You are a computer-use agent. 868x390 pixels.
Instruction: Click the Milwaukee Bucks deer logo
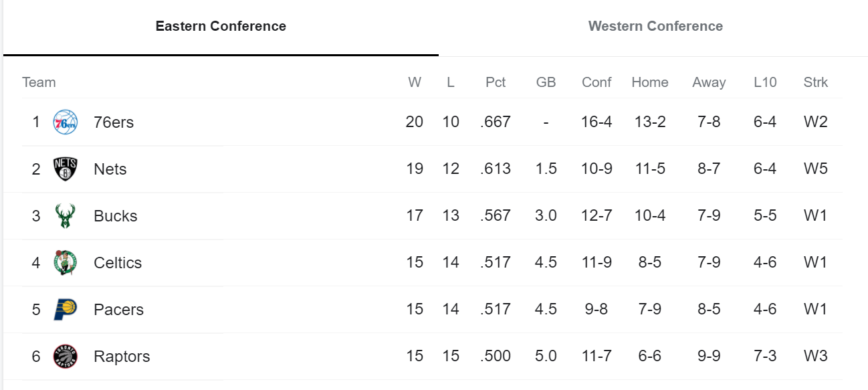66,216
